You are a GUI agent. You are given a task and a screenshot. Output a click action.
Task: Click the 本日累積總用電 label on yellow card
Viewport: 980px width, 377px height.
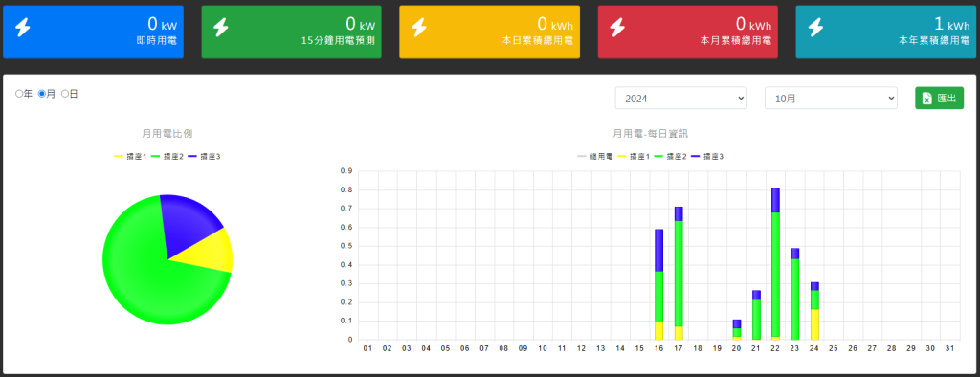[538, 41]
